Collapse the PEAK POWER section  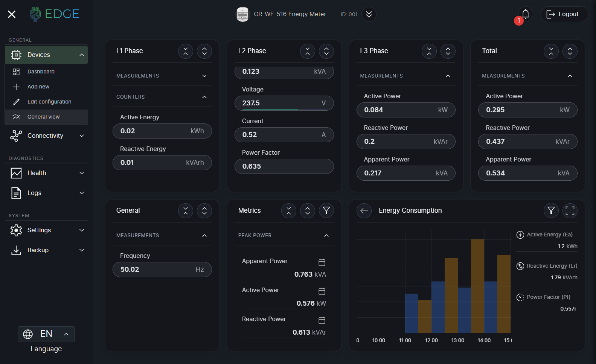[x=284, y=235]
